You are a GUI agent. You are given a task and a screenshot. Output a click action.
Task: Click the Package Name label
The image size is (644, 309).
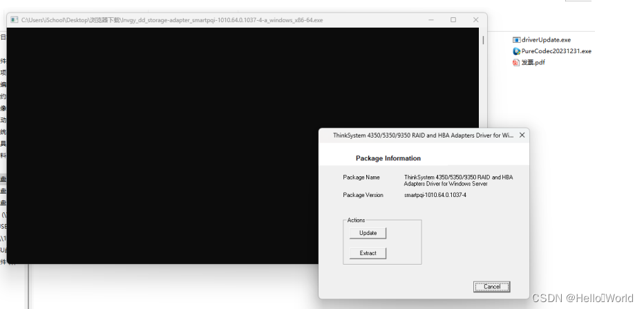click(x=361, y=178)
